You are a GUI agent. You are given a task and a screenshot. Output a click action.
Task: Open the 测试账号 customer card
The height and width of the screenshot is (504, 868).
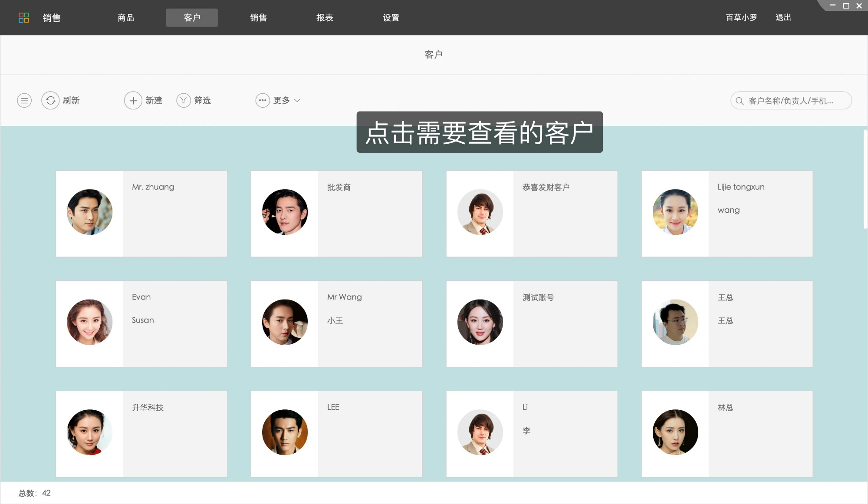pyautogui.click(x=532, y=323)
